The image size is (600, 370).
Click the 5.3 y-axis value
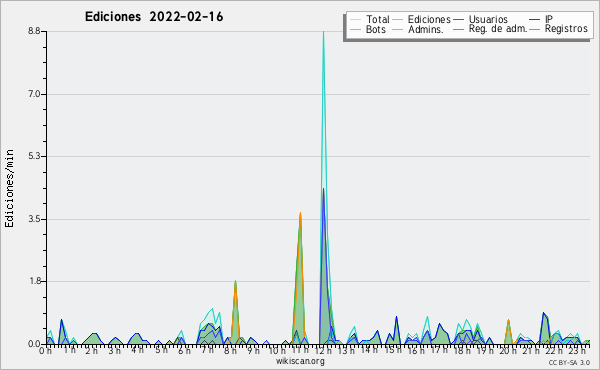tap(34, 156)
